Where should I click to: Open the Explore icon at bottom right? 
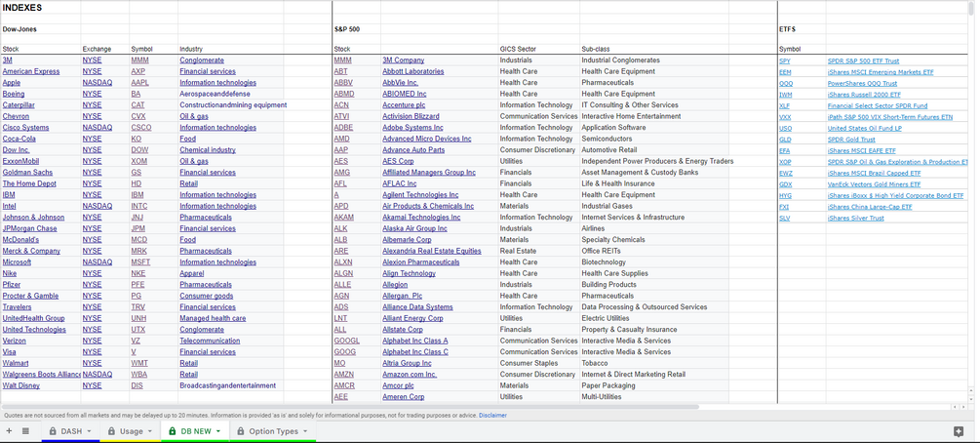(959, 431)
